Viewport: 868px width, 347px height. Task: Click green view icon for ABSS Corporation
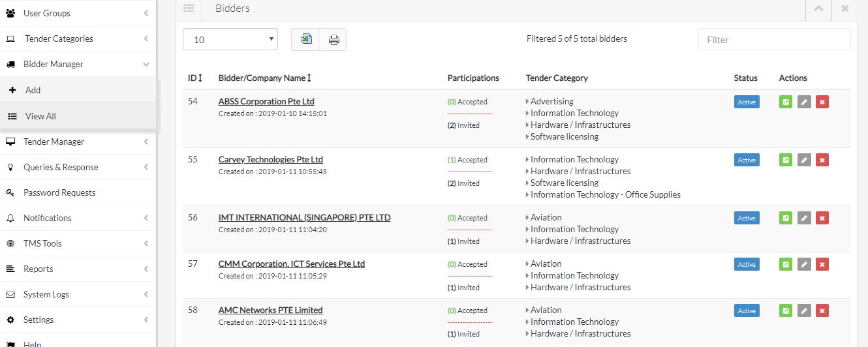(x=786, y=102)
